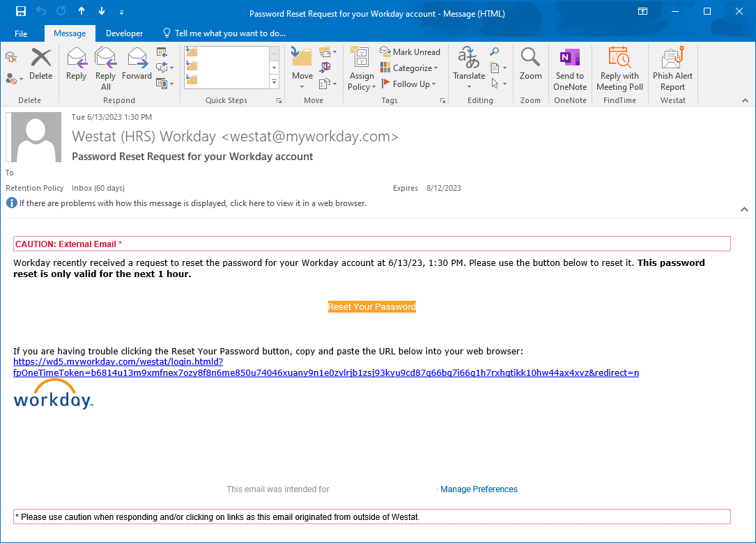756x543 pixels.
Task: Click the sender address westat@myworkday.com
Action: click(x=310, y=136)
